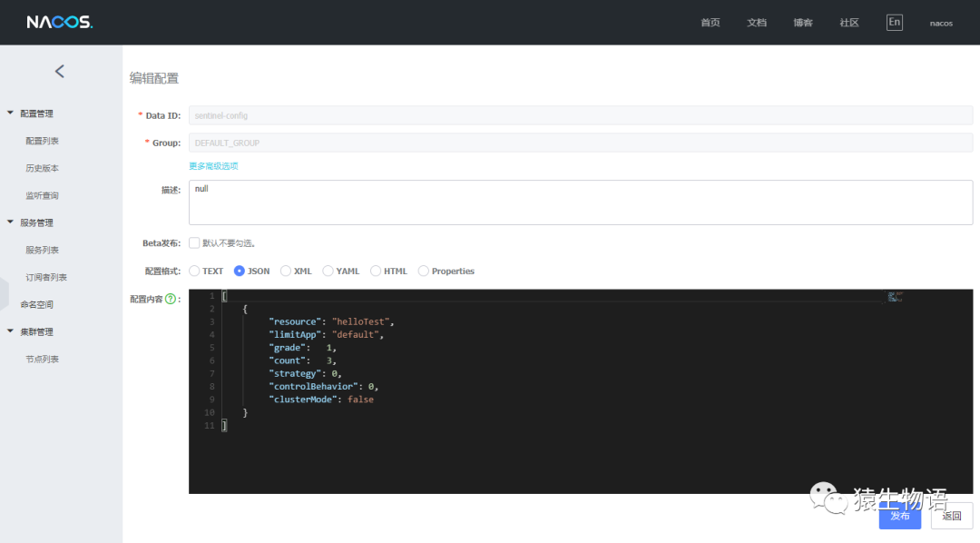Screen dimensions: 980x543
Task: Click 发布 publish button
Action: click(900, 516)
